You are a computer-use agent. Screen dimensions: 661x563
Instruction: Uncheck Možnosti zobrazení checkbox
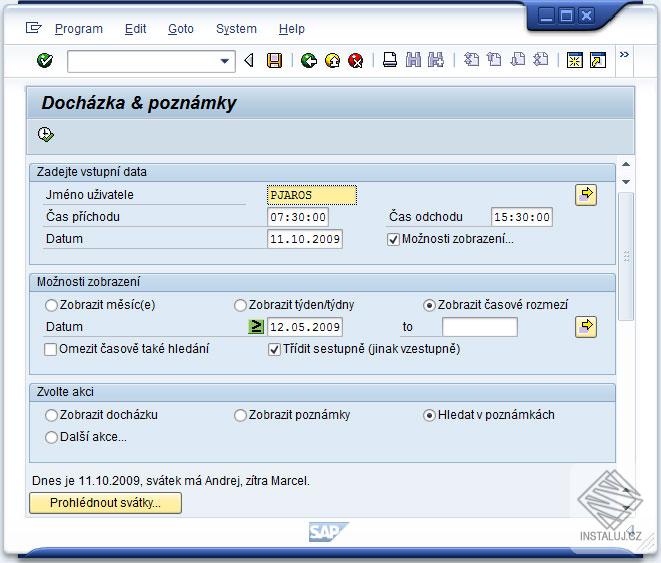point(393,240)
